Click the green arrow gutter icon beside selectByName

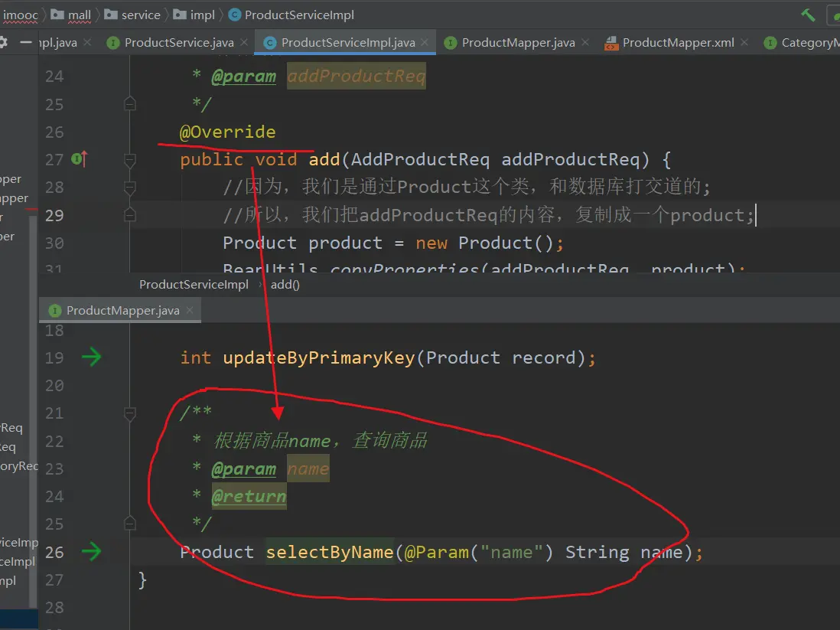click(91, 552)
